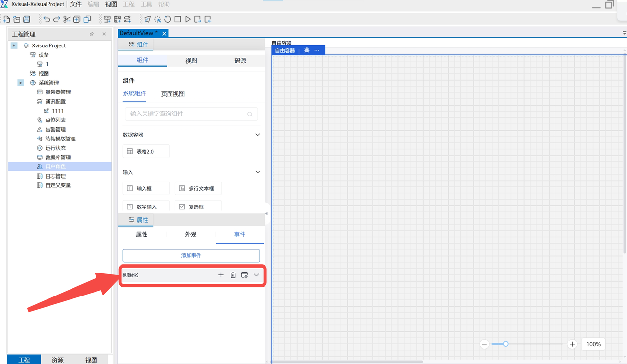Expand the 初始化 event chevron

coord(257,275)
